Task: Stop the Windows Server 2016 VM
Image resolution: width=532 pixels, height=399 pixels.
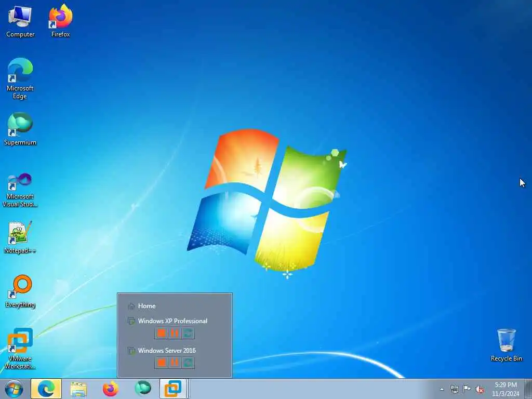Action: tap(162, 363)
